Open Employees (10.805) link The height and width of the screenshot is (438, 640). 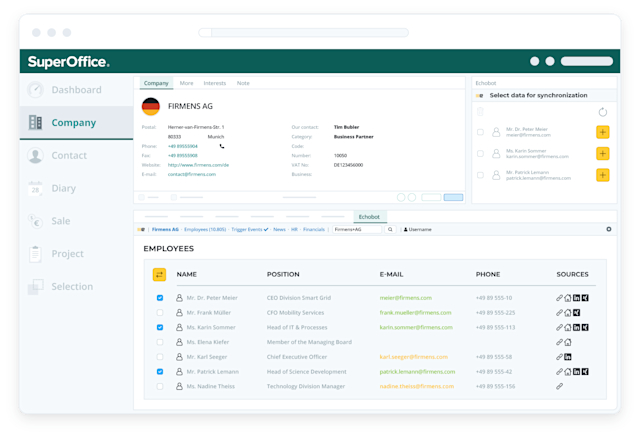coord(205,229)
